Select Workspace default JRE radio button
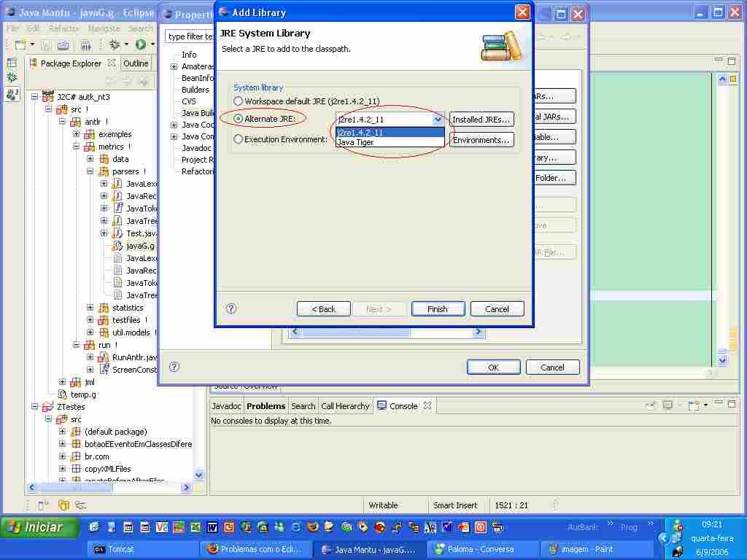The width and height of the screenshot is (747, 560). (238, 101)
